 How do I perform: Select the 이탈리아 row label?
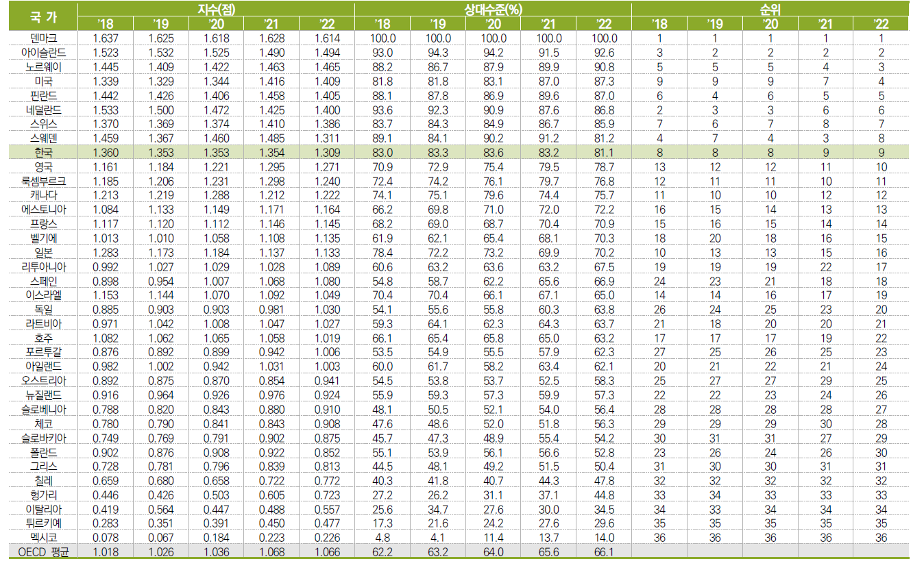click(44, 509)
